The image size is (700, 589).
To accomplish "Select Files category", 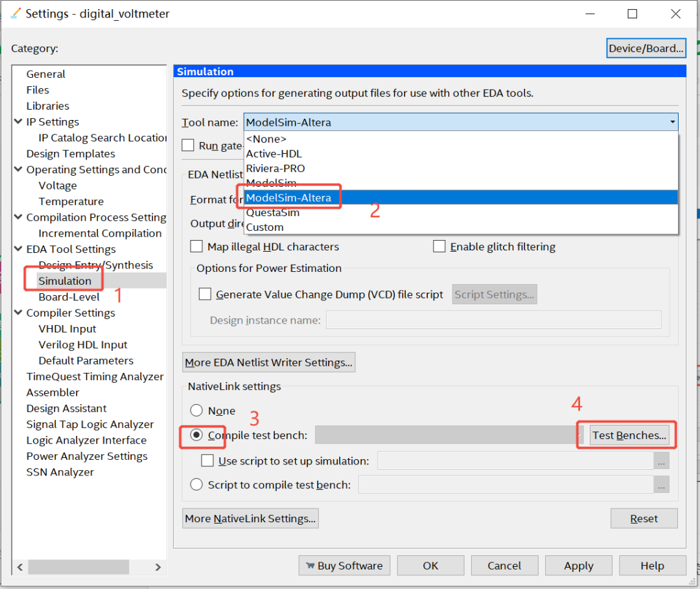I will point(38,90).
